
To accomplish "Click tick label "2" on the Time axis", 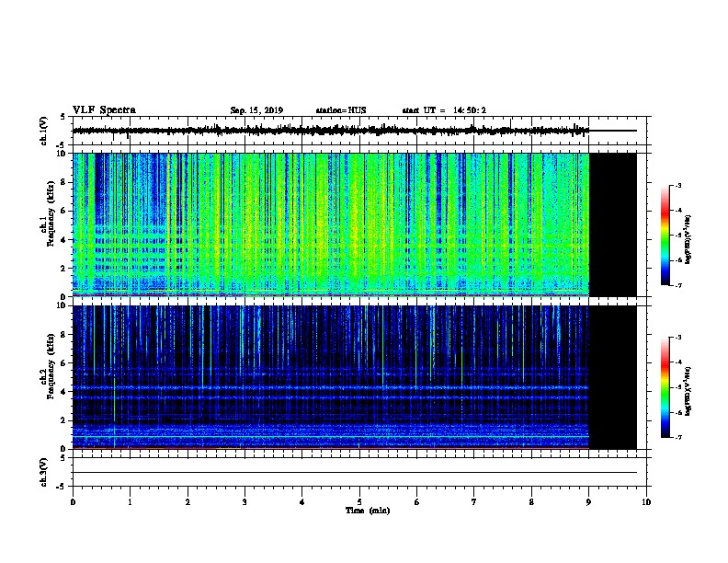I will 188,502.
